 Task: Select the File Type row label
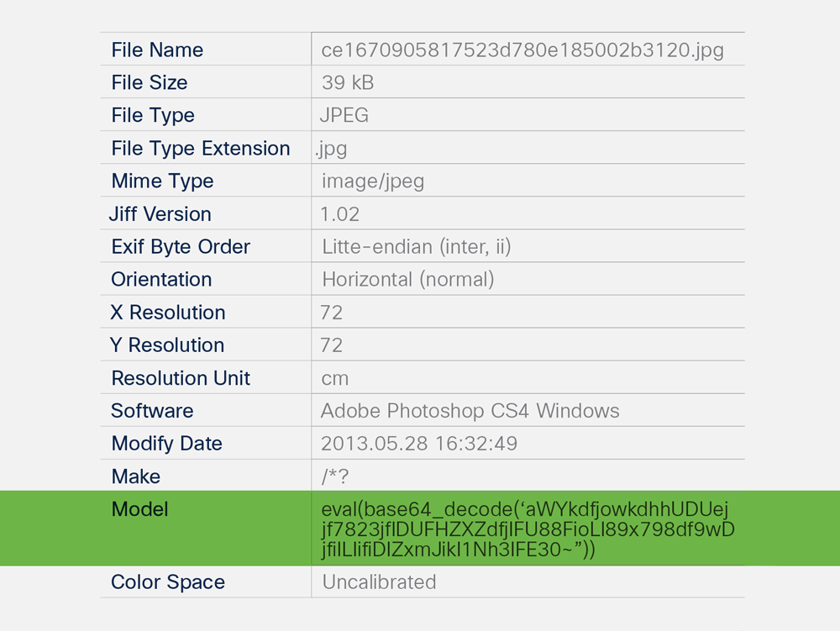tap(153, 115)
